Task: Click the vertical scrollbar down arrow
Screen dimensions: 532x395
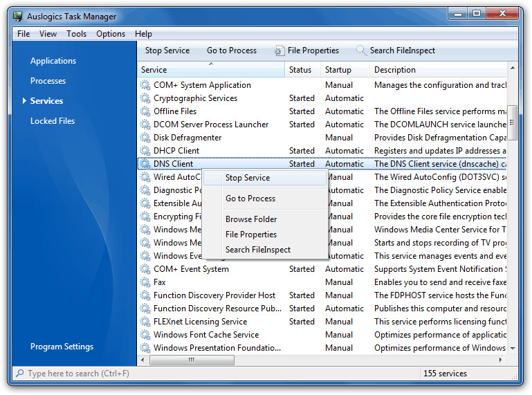Action: pyautogui.click(x=513, y=348)
